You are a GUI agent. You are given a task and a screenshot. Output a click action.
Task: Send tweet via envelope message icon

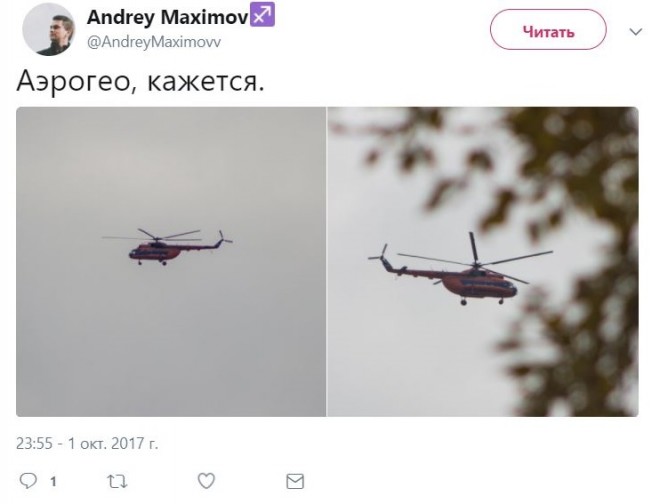pyautogui.click(x=295, y=481)
